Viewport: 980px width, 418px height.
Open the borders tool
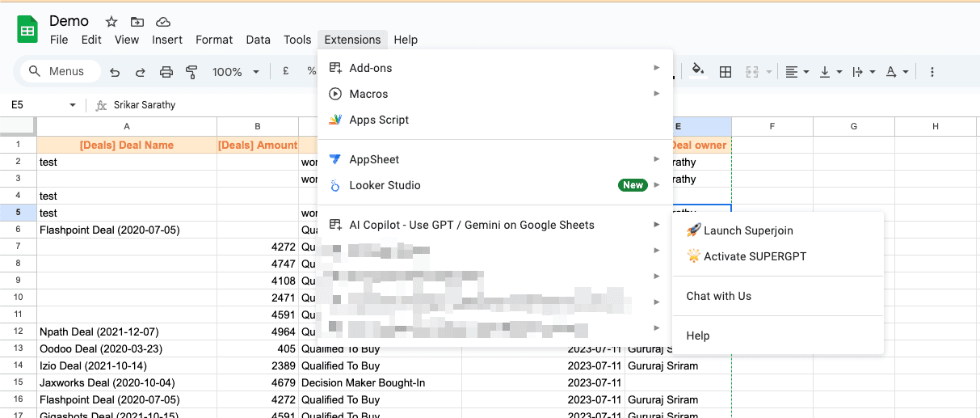[x=726, y=72]
